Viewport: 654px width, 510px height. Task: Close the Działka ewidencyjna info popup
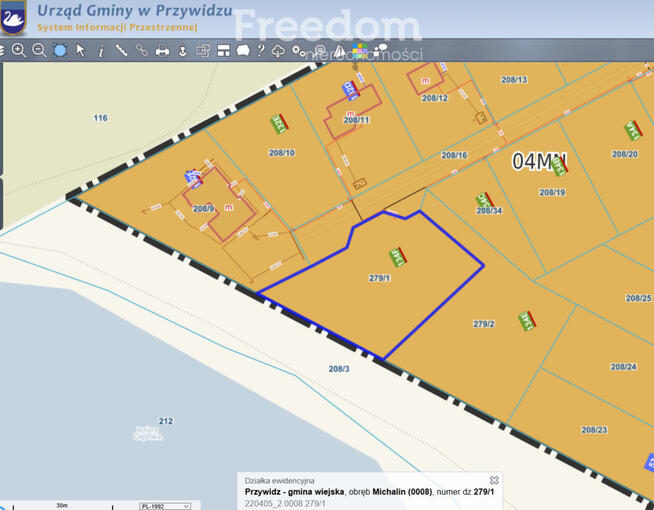[494, 480]
